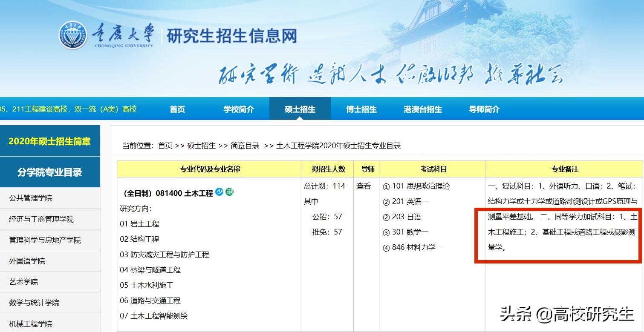Click the 分学院专业目录 sidebar heading

pos(50,172)
